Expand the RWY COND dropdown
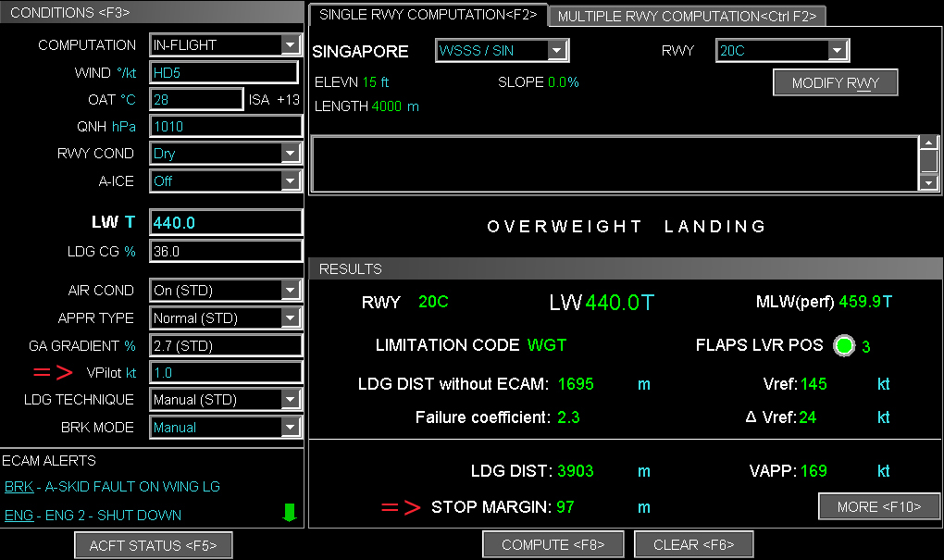This screenshot has width=944, height=560. point(291,154)
